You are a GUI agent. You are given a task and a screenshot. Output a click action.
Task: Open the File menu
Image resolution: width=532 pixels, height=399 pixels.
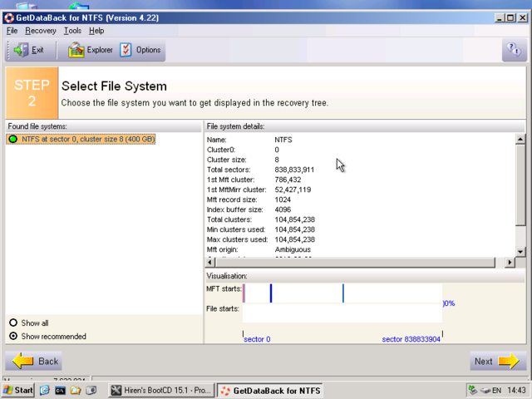pos(12,31)
